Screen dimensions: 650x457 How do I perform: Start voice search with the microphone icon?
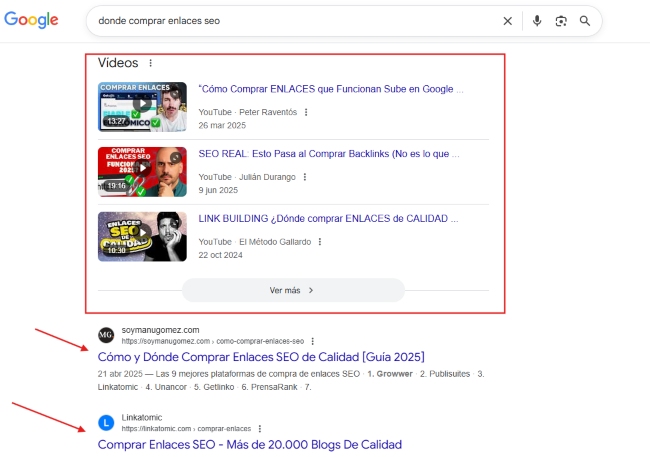pos(537,21)
